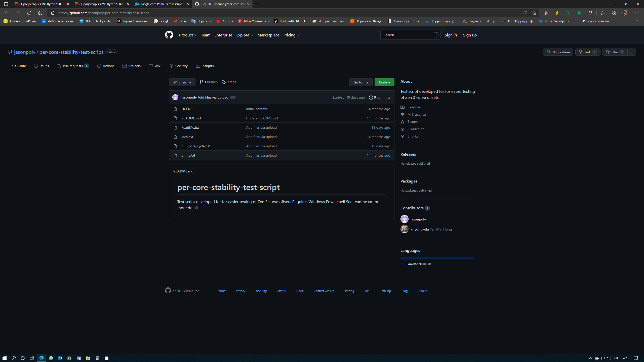Screen dimensions: 644x362
Task: Add page to favorites star icon
Action: point(534,13)
